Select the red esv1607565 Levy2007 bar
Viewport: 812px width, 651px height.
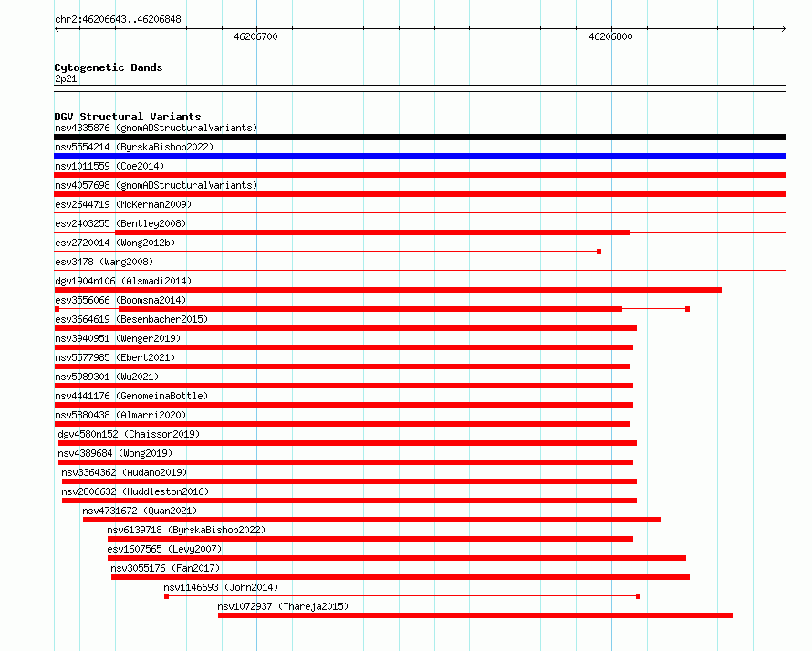[397, 558]
